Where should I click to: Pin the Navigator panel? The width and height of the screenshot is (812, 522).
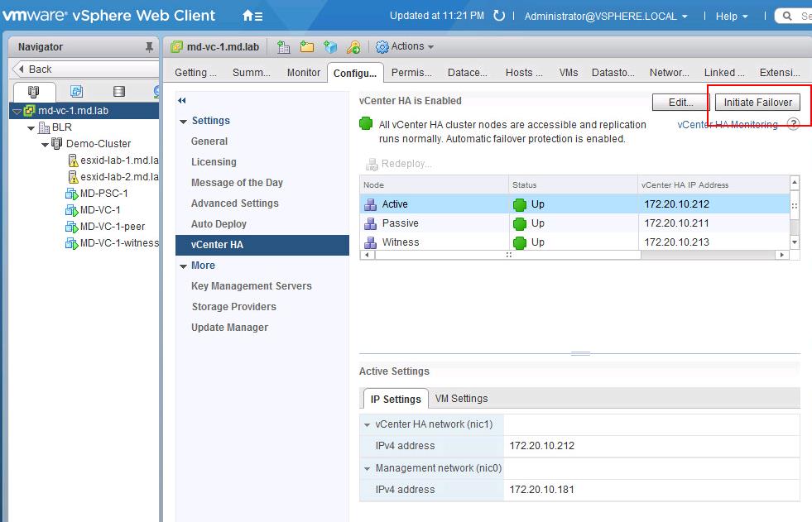[149, 47]
